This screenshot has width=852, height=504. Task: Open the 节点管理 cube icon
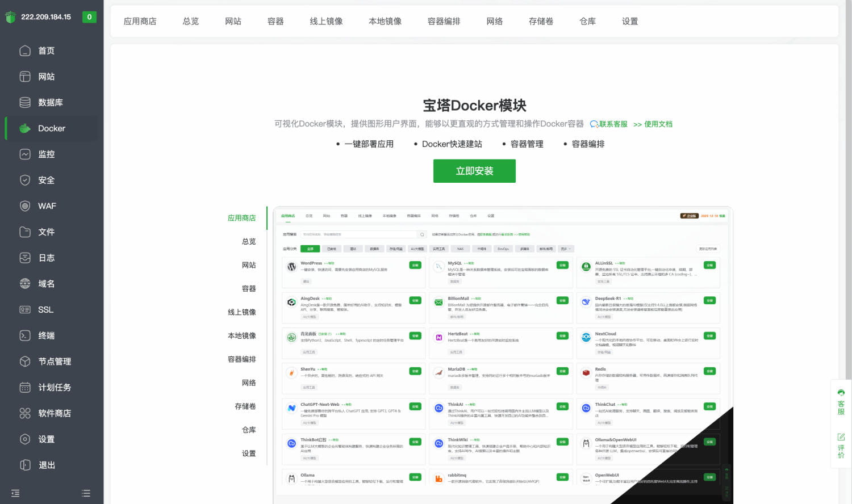click(25, 362)
